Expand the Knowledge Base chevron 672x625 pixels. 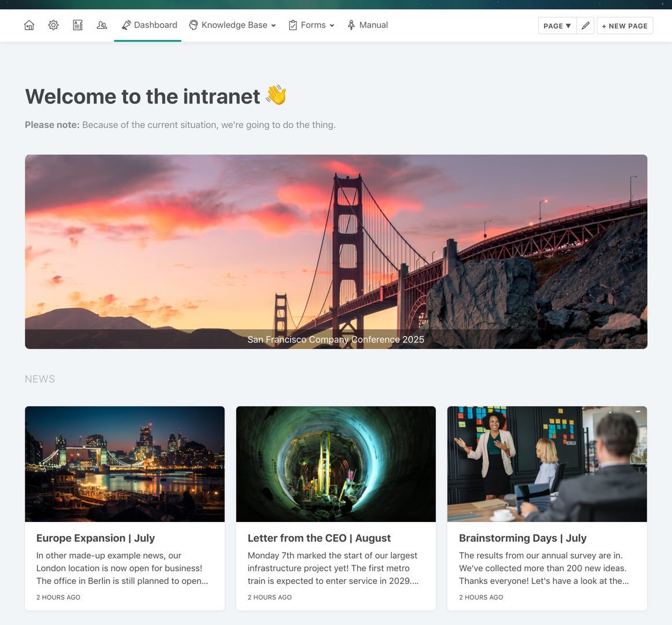pyautogui.click(x=273, y=25)
